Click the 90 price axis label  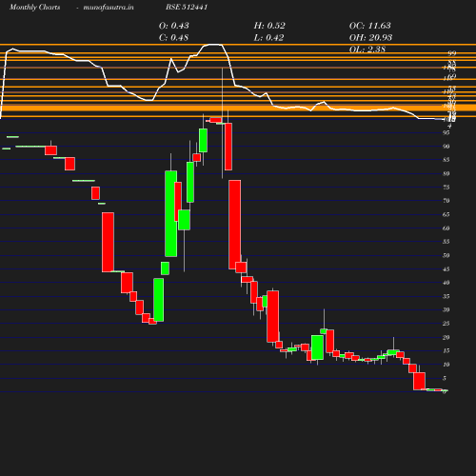[446, 147]
